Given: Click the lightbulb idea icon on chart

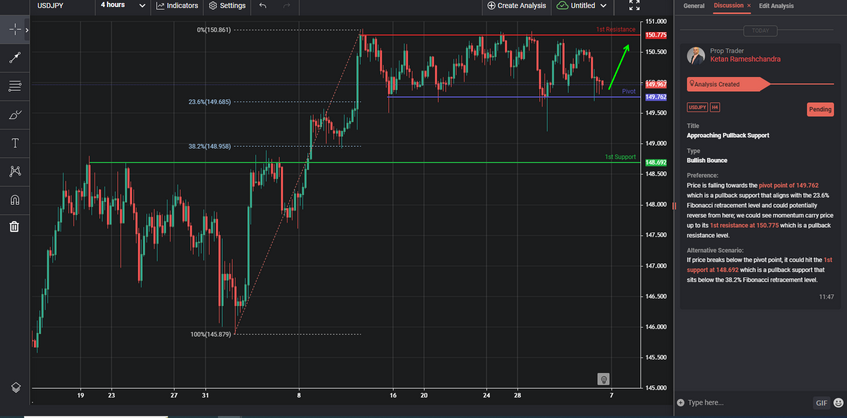Looking at the screenshot, I should [x=603, y=379].
